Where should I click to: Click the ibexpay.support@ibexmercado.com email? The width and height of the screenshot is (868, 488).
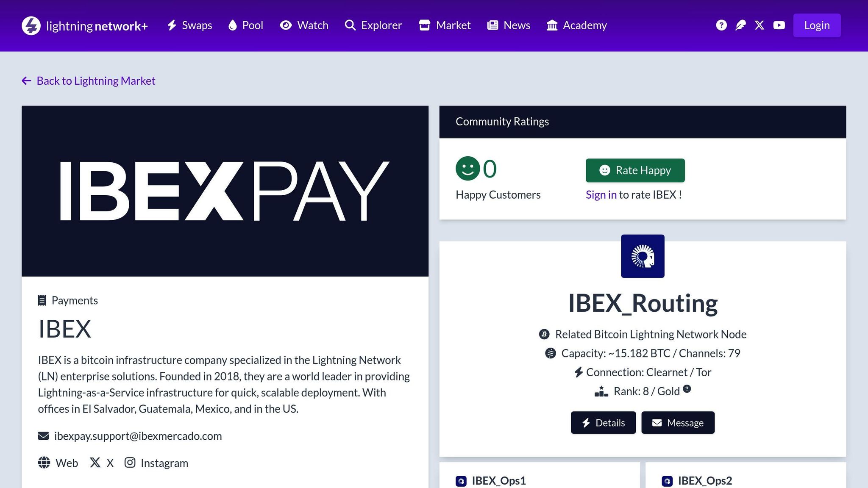138,436
